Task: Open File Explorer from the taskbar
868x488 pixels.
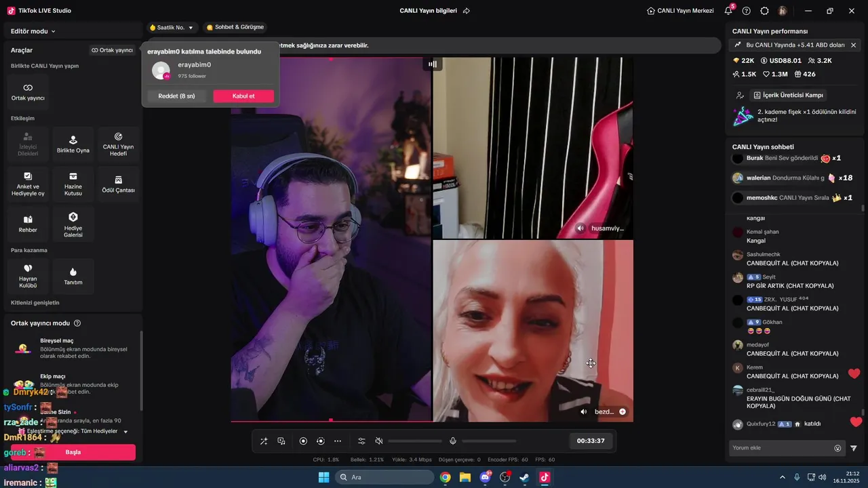Action: coord(465,477)
